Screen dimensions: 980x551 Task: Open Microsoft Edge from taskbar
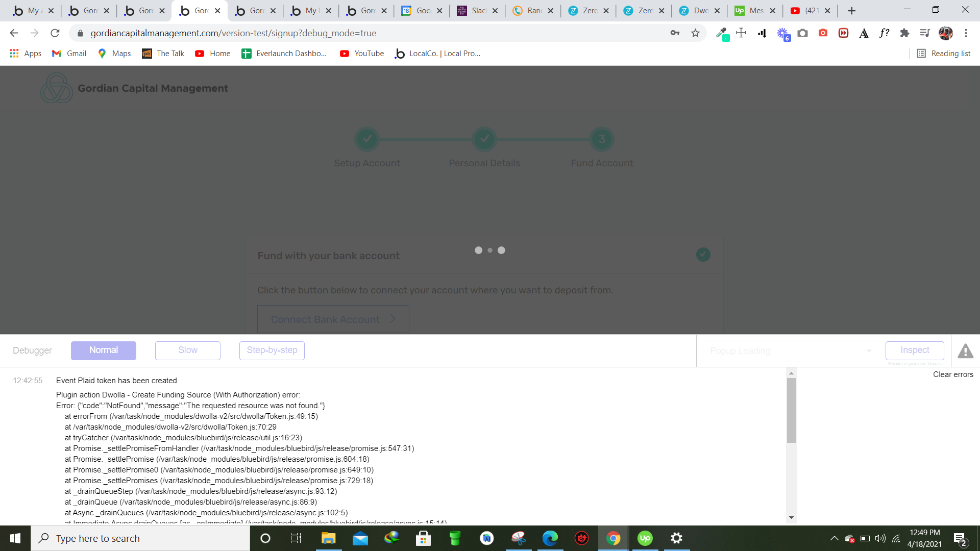[x=550, y=538]
